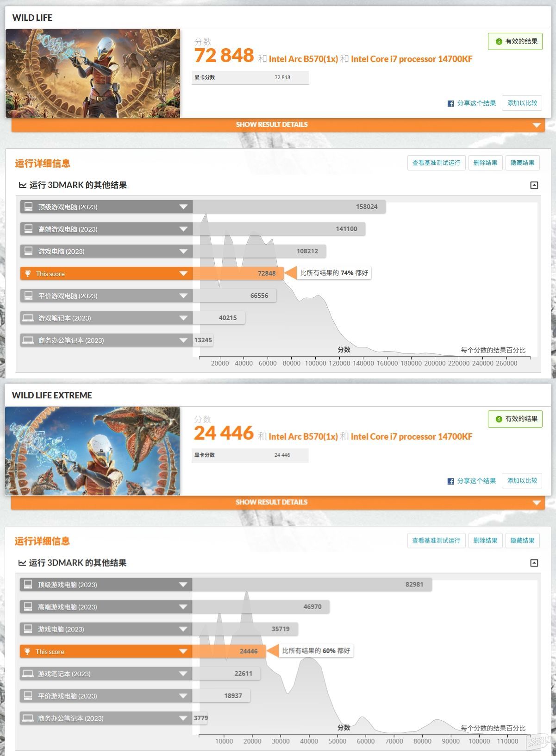Expand Wild Life SHOW RESULT DETAILS bar

pyautogui.click(x=278, y=125)
